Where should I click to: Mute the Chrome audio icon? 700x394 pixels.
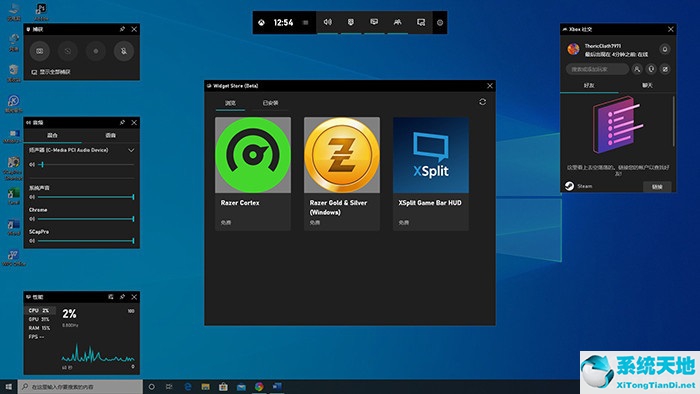click(x=32, y=219)
